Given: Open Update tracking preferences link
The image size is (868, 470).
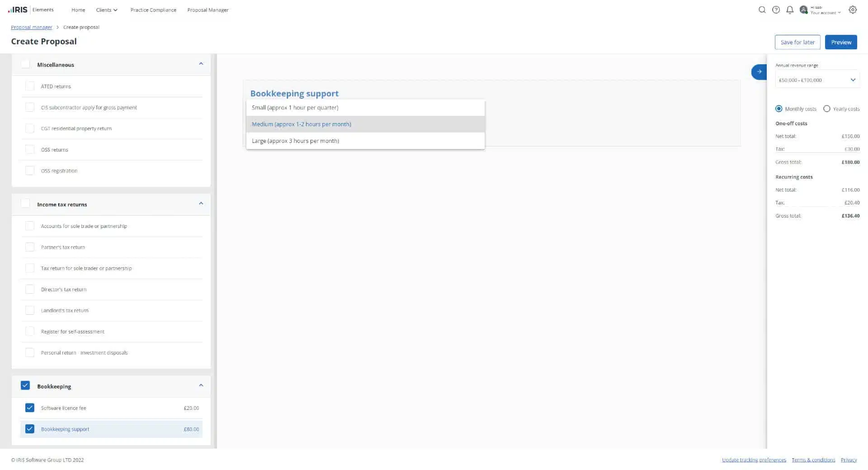Looking at the screenshot, I should 754,460.
